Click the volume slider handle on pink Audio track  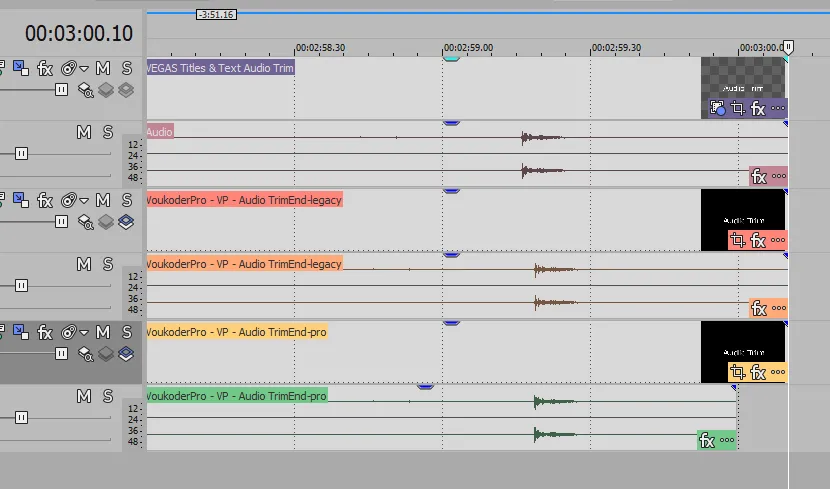click(21, 153)
